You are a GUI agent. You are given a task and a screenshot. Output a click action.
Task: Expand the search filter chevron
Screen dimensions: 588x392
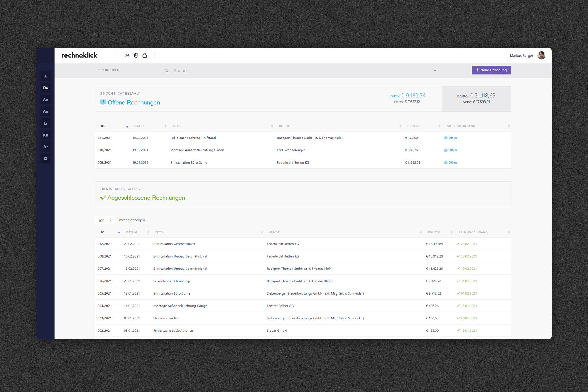point(435,71)
